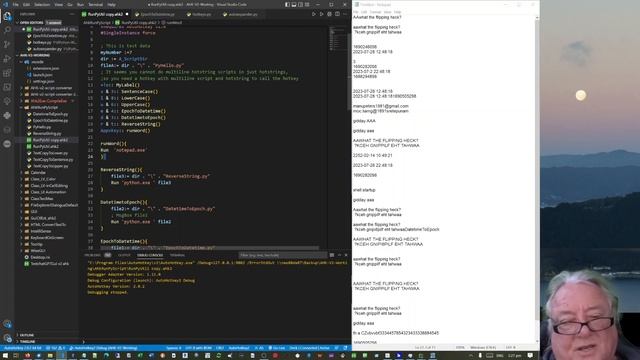The width and height of the screenshot is (640, 360).
Task: Select the Debug Console panel tab
Action: click(150, 256)
